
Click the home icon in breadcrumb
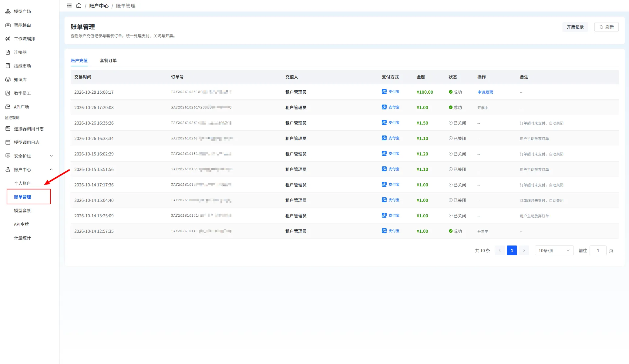point(79,5)
